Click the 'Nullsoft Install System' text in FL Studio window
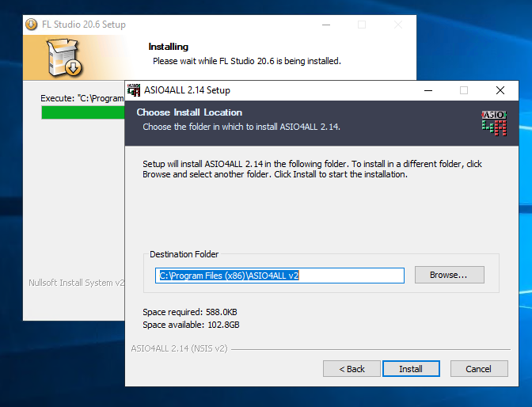The width and height of the screenshot is (532, 407). [x=77, y=283]
